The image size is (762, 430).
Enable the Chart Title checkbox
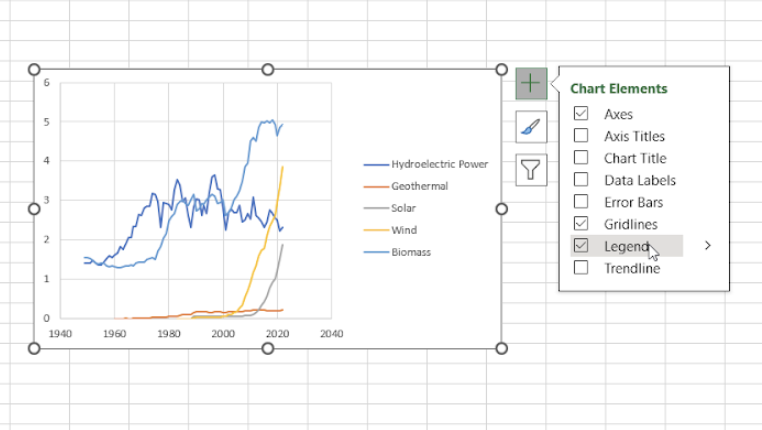point(581,157)
